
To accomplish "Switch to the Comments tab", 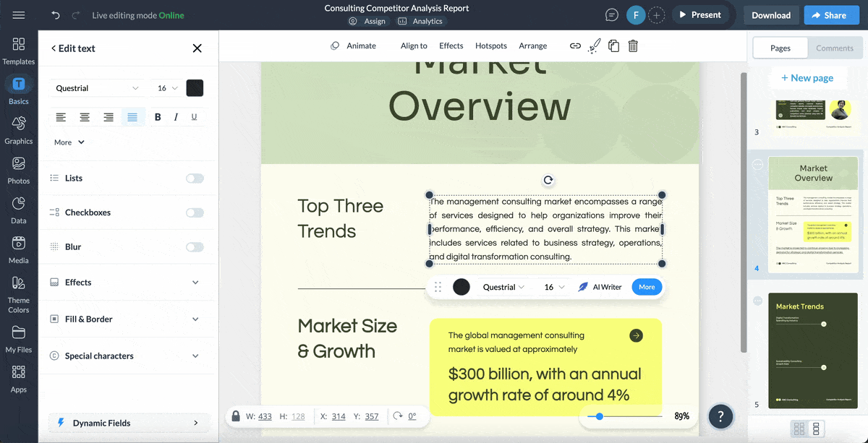I will 835,48.
